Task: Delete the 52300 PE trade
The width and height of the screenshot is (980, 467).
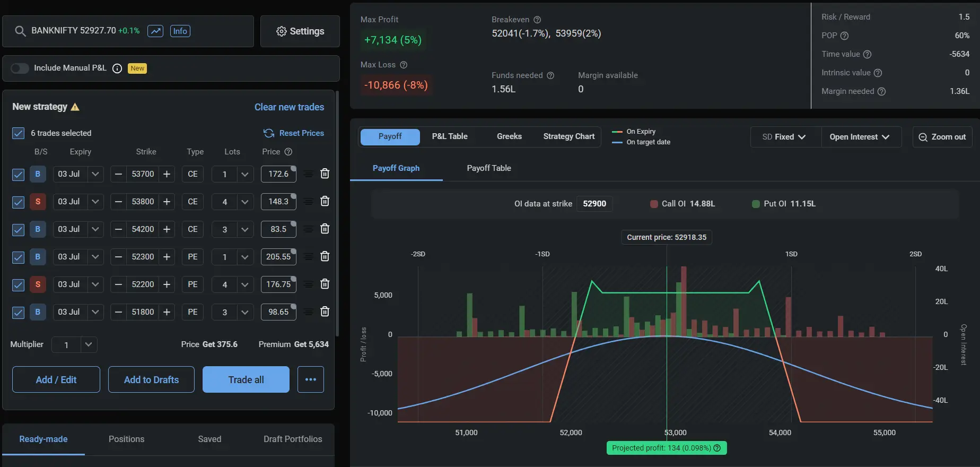Action: tap(325, 256)
